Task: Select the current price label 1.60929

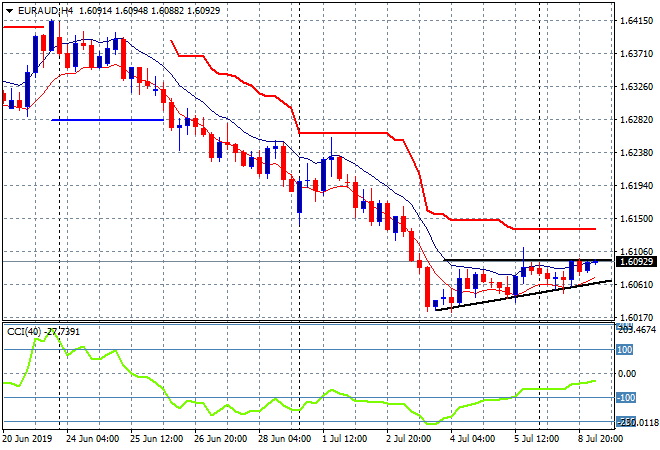Action: click(x=636, y=262)
